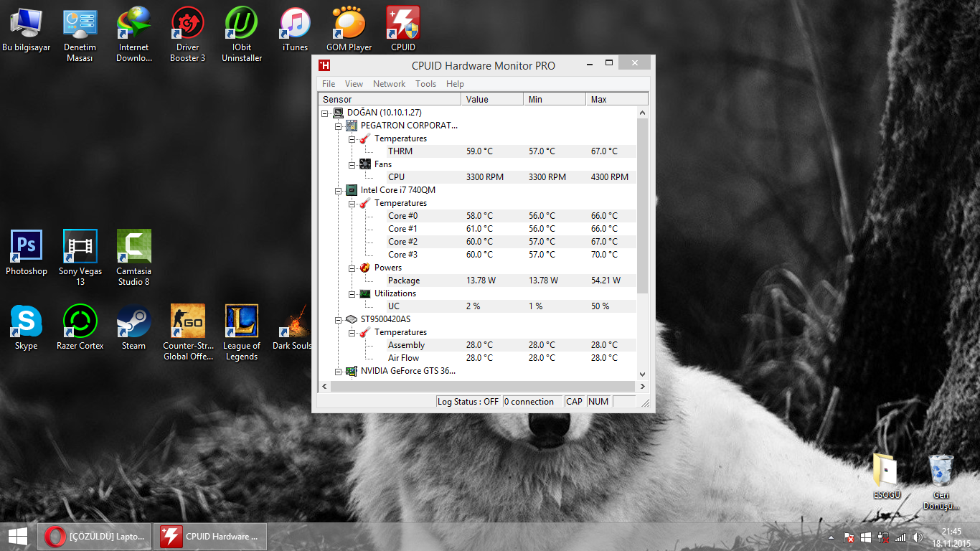Screen dimensions: 980x551
Task: Click CPUID Hardware taskbar button
Action: coord(210,536)
